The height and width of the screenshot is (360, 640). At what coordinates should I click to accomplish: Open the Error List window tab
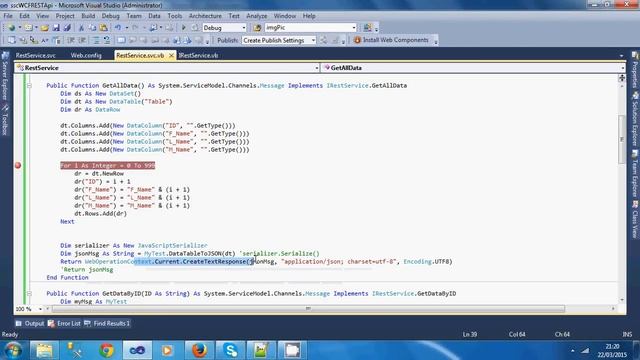pyautogui.click(x=64, y=323)
